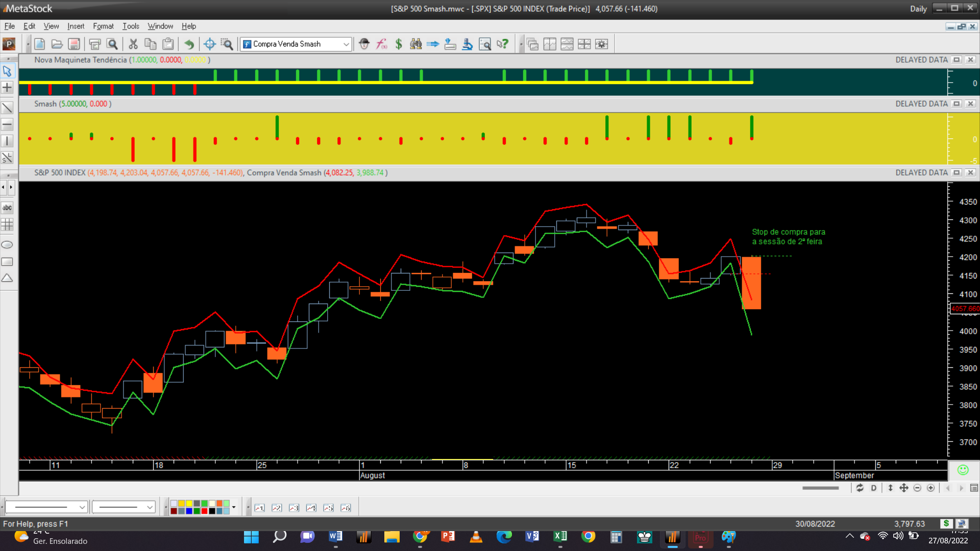This screenshot has height=551, width=980.
Task: Click the crosshair pointer toolbar icon
Action: tap(209, 44)
